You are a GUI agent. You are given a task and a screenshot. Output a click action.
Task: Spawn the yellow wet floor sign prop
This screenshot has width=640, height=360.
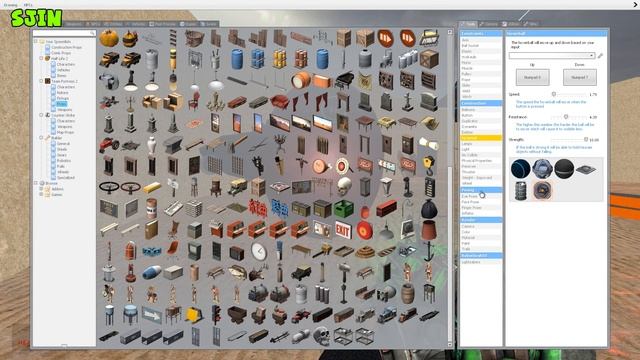coord(194,315)
